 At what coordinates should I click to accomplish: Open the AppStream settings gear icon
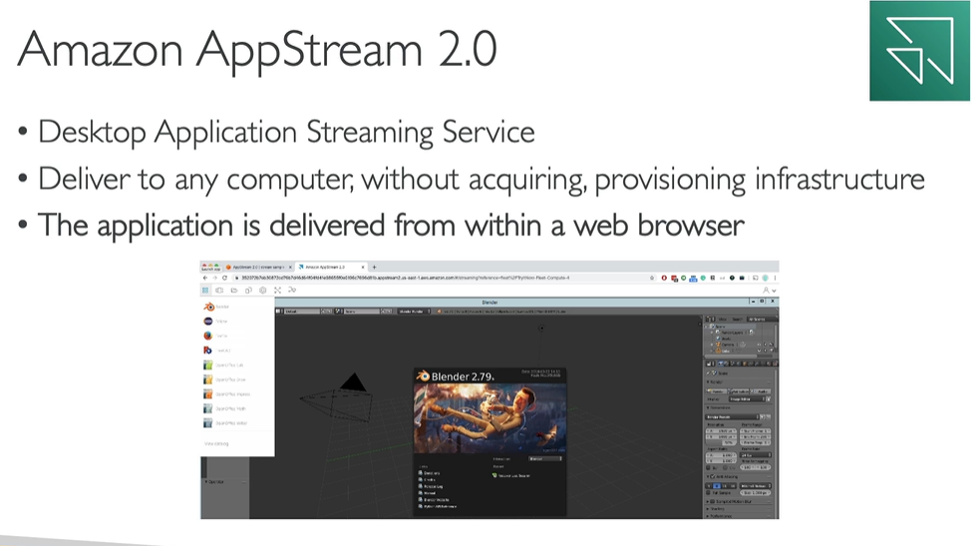(x=262, y=290)
